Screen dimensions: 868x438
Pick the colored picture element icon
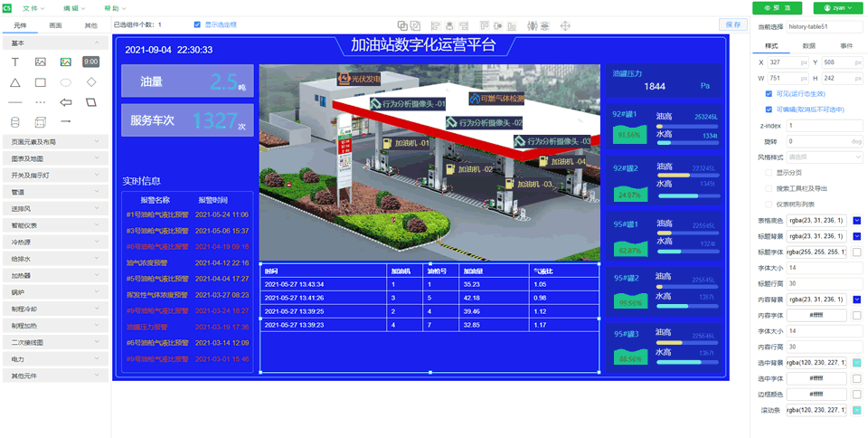point(66,62)
